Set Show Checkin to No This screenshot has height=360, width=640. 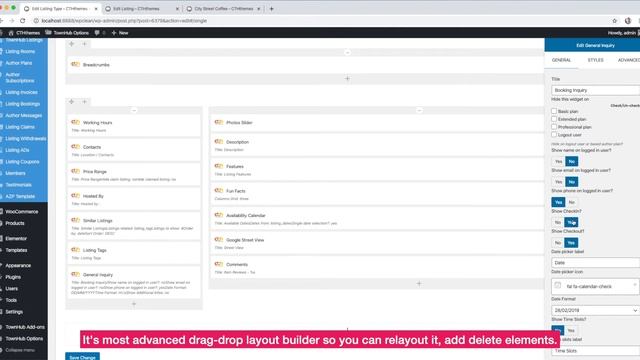click(x=558, y=222)
